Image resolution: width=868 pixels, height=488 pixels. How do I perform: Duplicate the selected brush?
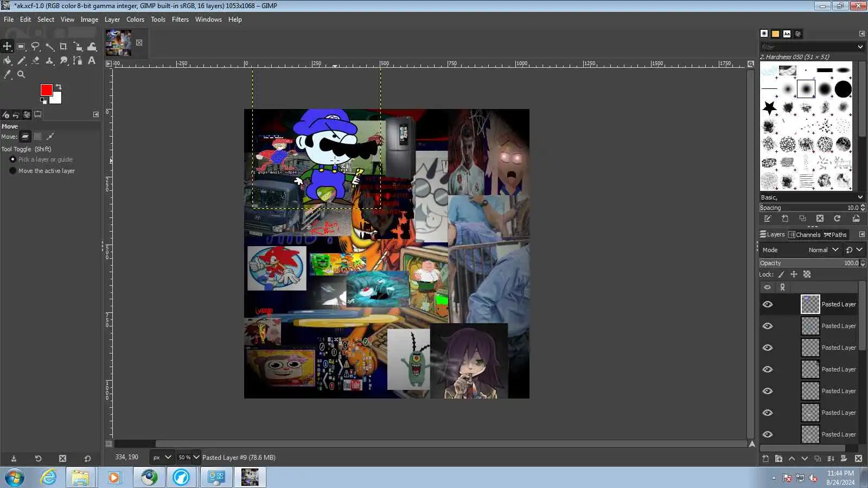point(802,219)
